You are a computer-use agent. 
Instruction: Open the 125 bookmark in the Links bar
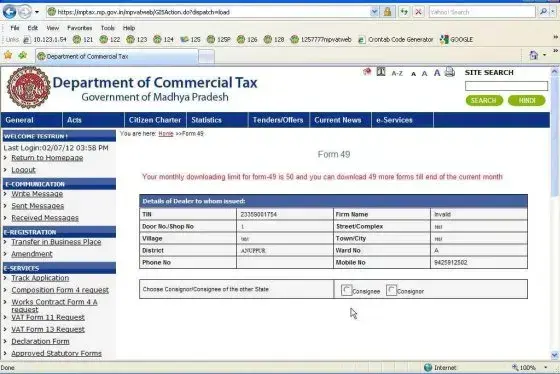coord(190,39)
